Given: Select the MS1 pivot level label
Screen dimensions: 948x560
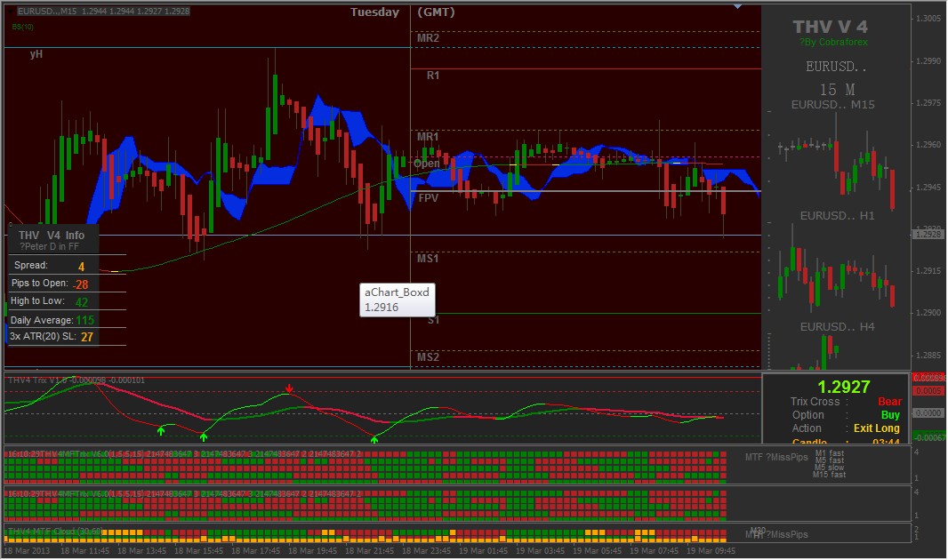Looking at the screenshot, I should coord(428,259).
